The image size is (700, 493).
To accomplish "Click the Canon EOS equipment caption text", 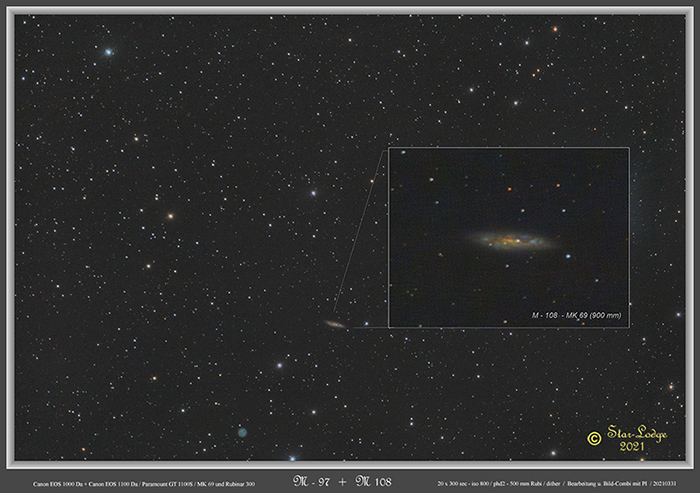I will pyautogui.click(x=142, y=483).
